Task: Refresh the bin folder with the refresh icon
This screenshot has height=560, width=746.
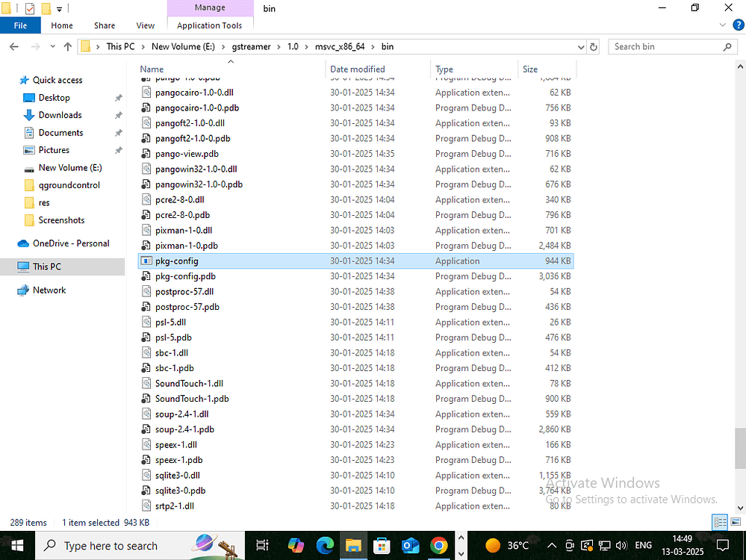Action: 594,46
